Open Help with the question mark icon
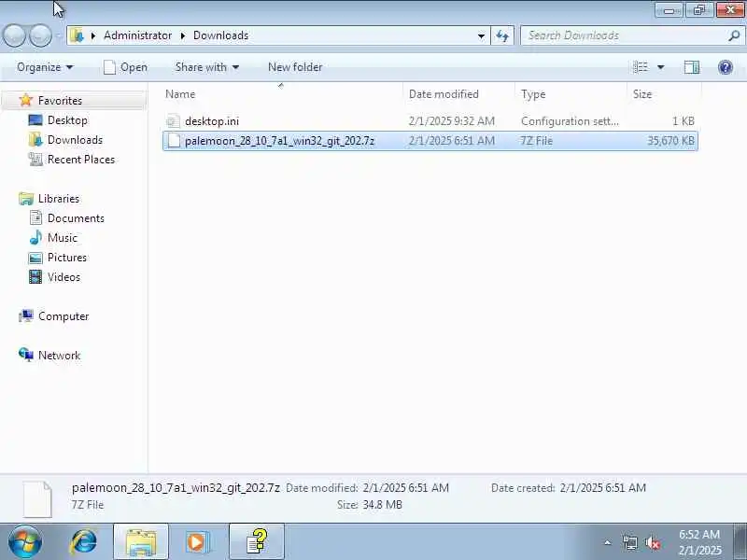Image resolution: width=747 pixels, height=560 pixels. [x=726, y=67]
